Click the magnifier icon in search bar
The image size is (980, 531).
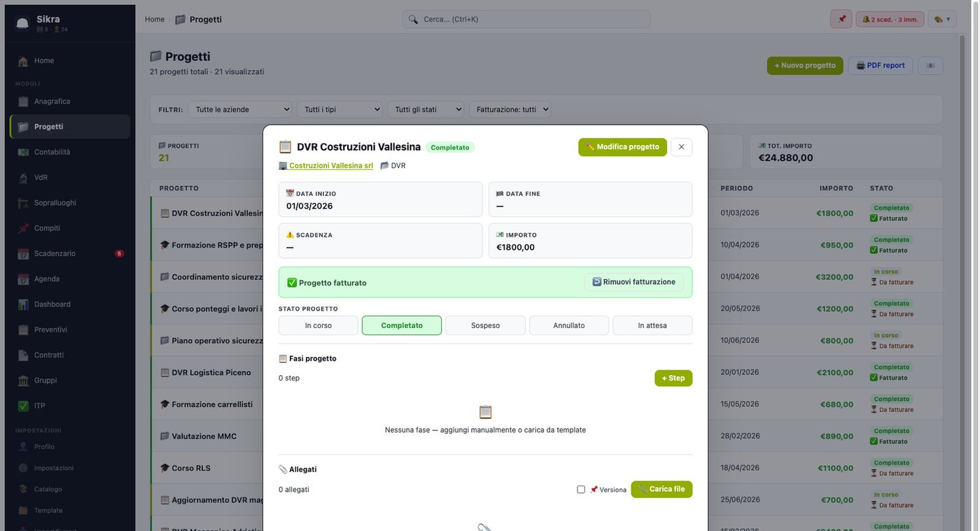(413, 20)
